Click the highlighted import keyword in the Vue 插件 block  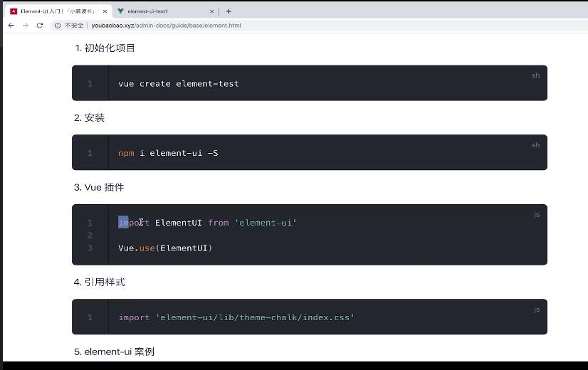click(x=134, y=223)
